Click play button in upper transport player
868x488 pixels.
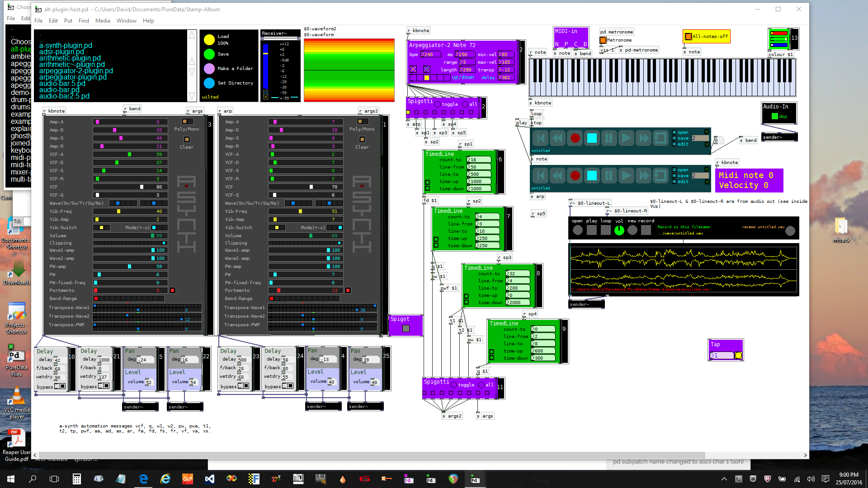coord(626,138)
